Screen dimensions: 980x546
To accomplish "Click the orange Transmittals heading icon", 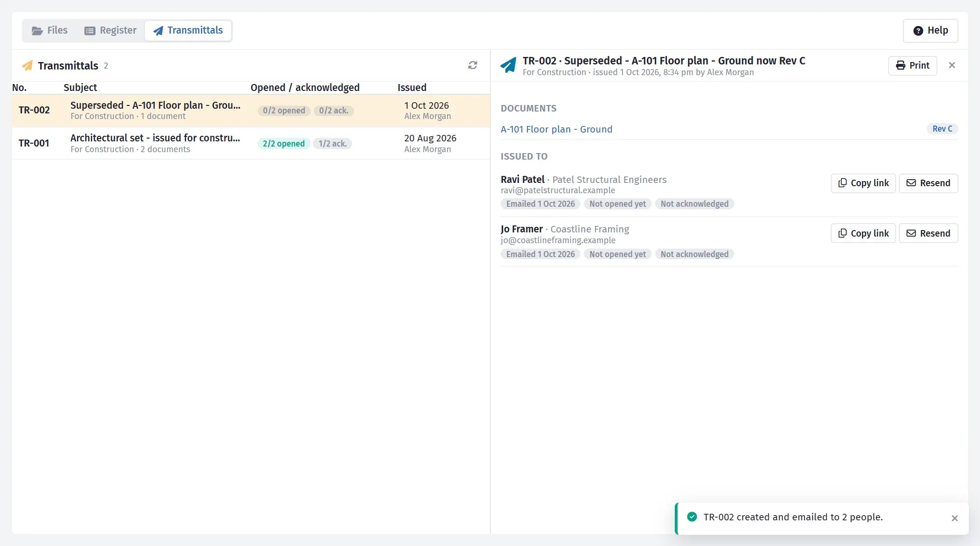I will 28,66.
